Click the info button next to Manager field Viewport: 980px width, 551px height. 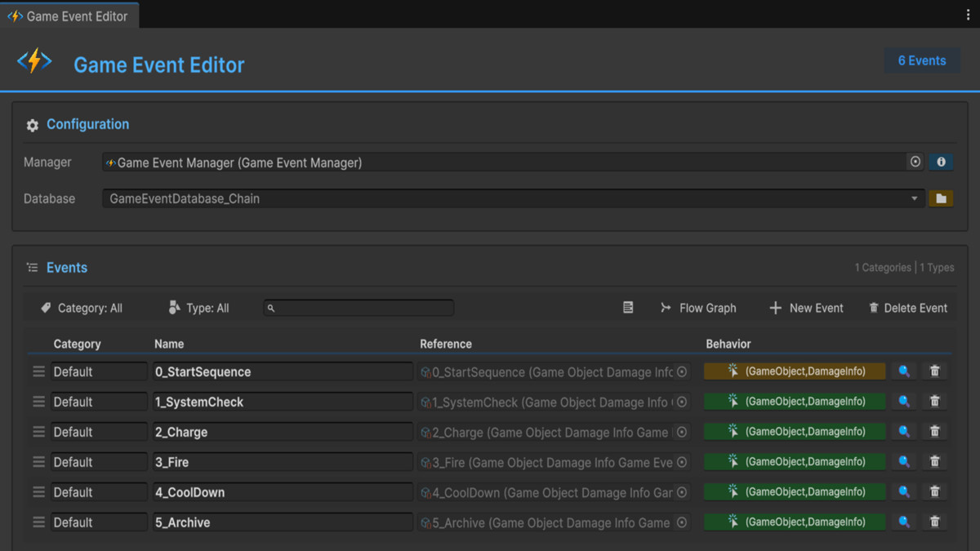[940, 162]
